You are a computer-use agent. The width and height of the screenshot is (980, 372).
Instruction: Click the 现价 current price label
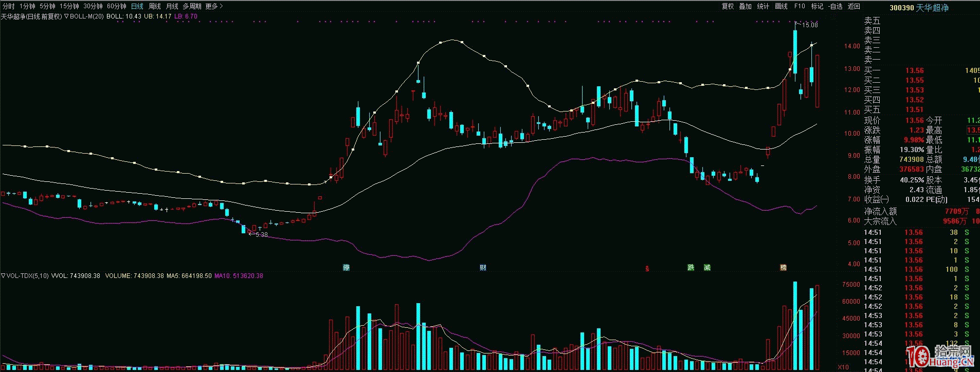coord(872,120)
